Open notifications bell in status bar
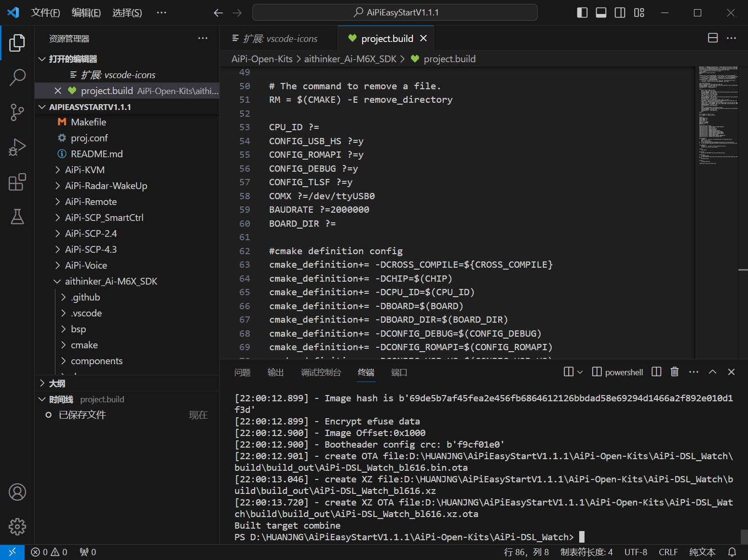 point(732,552)
